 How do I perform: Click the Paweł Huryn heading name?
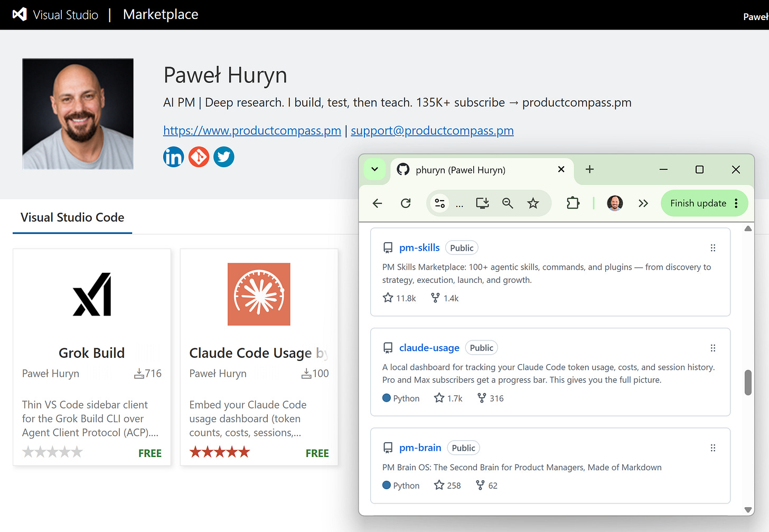pos(226,75)
